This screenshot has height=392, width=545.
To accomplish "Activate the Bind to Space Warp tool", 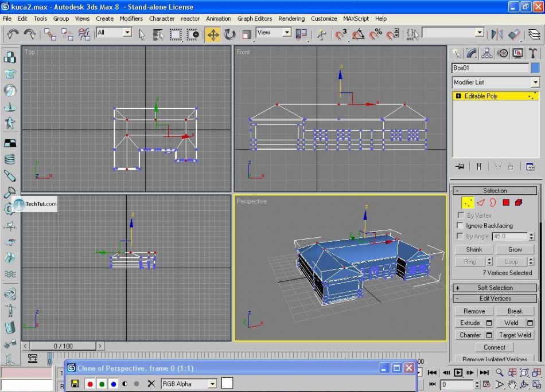I will (x=84, y=34).
